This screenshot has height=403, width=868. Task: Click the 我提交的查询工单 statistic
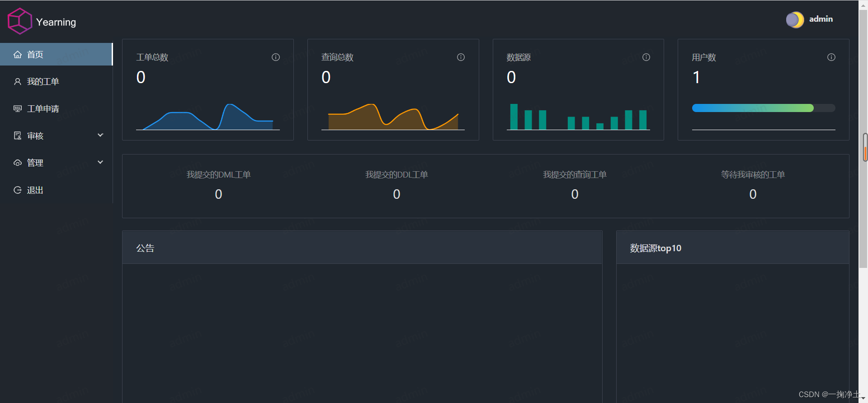pos(575,185)
